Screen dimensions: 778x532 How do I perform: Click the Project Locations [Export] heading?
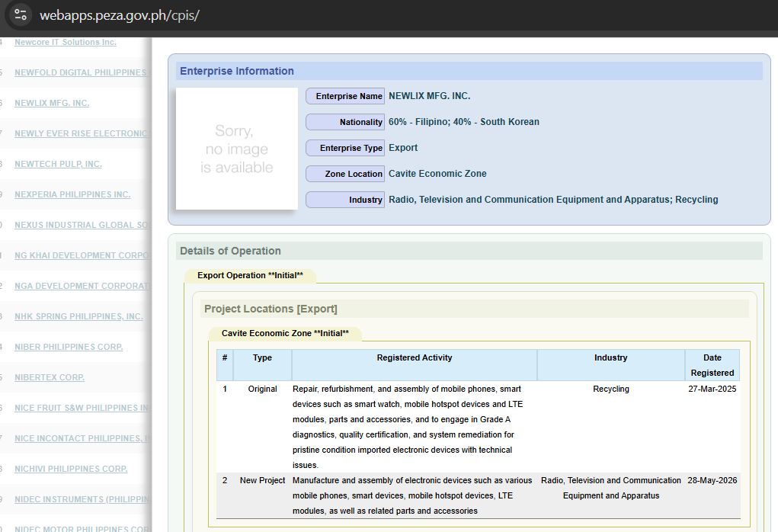point(271,309)
